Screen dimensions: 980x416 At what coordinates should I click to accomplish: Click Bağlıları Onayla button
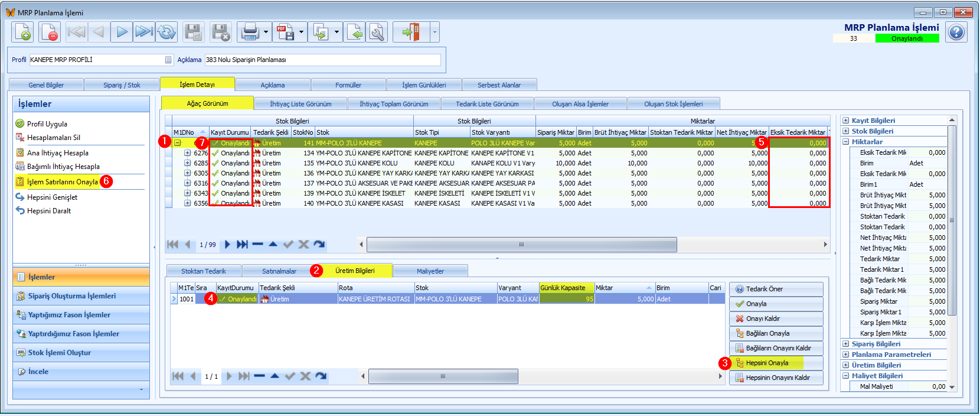776,333
